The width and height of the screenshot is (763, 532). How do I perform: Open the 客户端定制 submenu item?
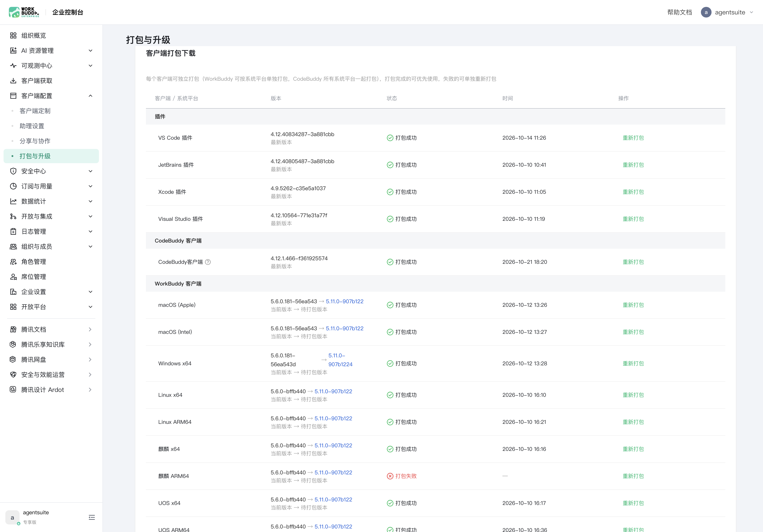coord(51,111)
